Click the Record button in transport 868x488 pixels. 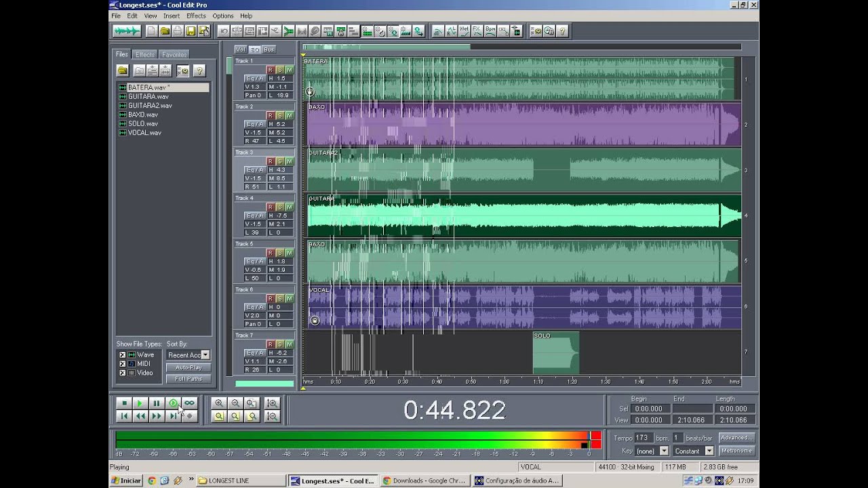[189, 416]
